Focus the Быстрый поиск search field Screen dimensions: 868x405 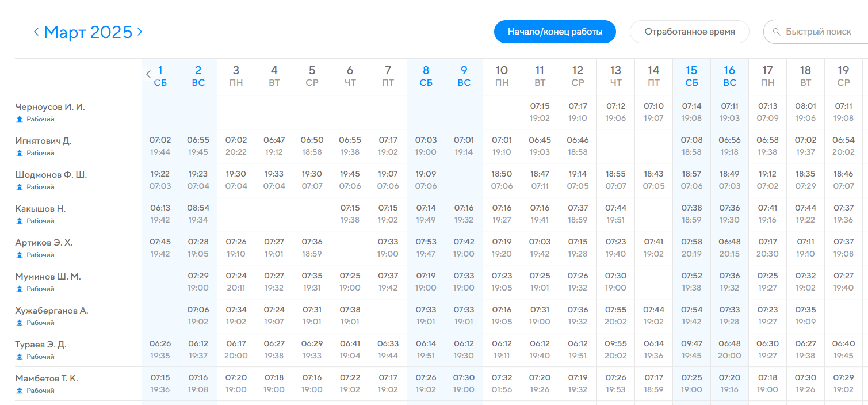(816, 32)
